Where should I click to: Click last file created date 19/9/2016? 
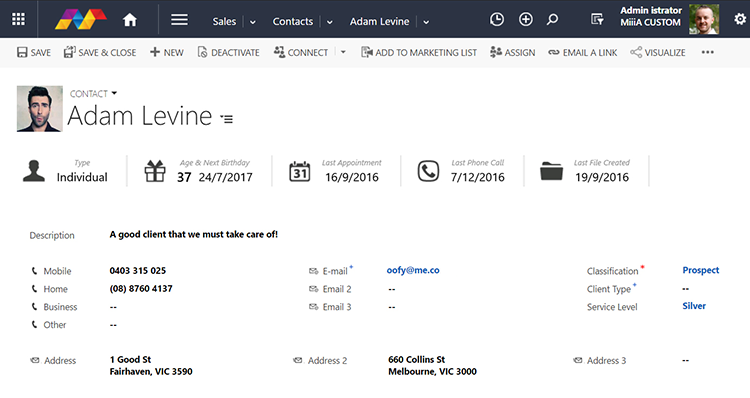(x=602, y=177)
